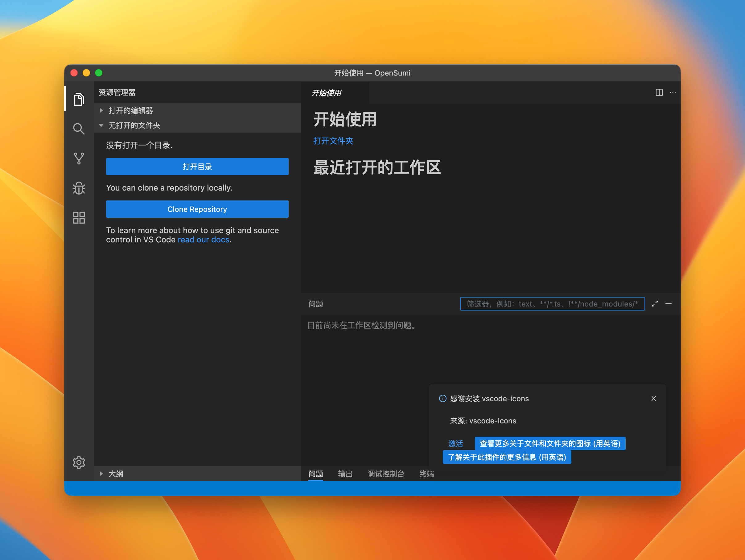Hide the bottom panel with minus icon

[669, 304]
